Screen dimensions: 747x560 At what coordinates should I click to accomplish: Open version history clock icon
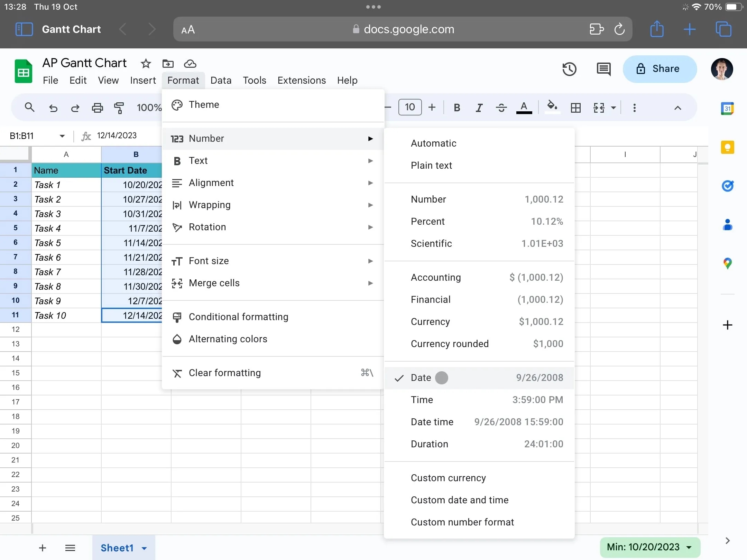[x=569, y=69]
